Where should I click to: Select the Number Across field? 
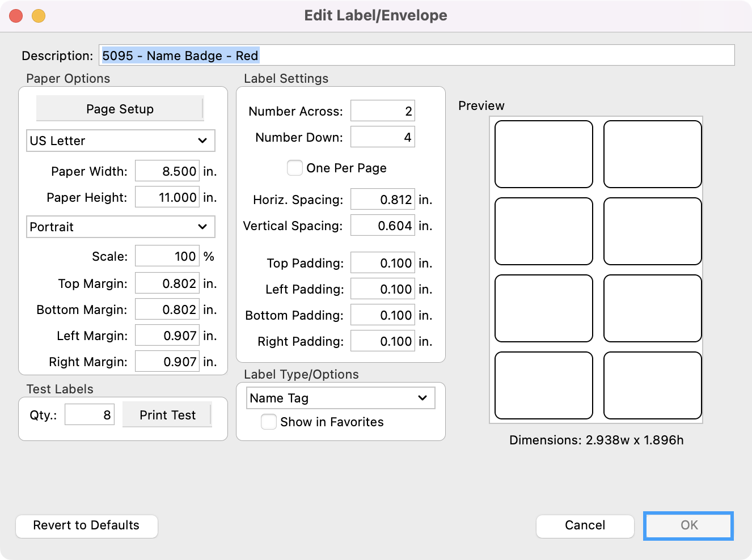click(382, 111)
